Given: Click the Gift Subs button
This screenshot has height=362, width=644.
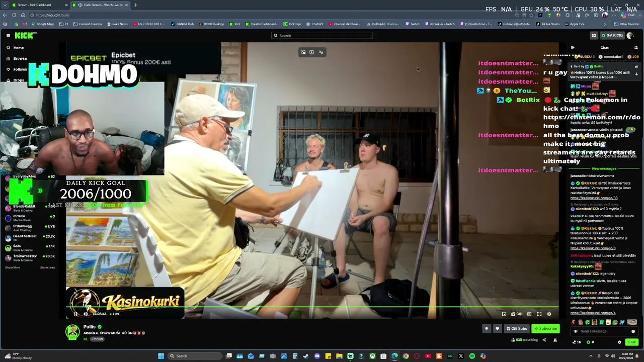Looking at the screenshot, I should coord(517,329).
